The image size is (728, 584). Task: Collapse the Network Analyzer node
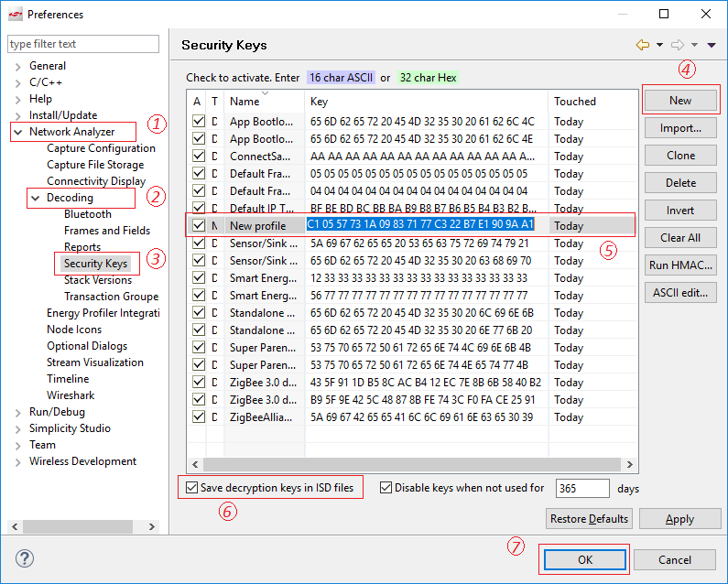pyautogui.click(x=17, y=133)
